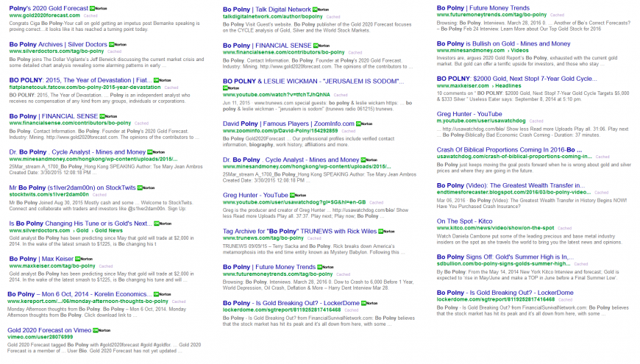This screenshot has height=364, width=640.
Task: Open Bo Polny Mon 6 Oct 2014 Korelin result
Action: point(79,294)
